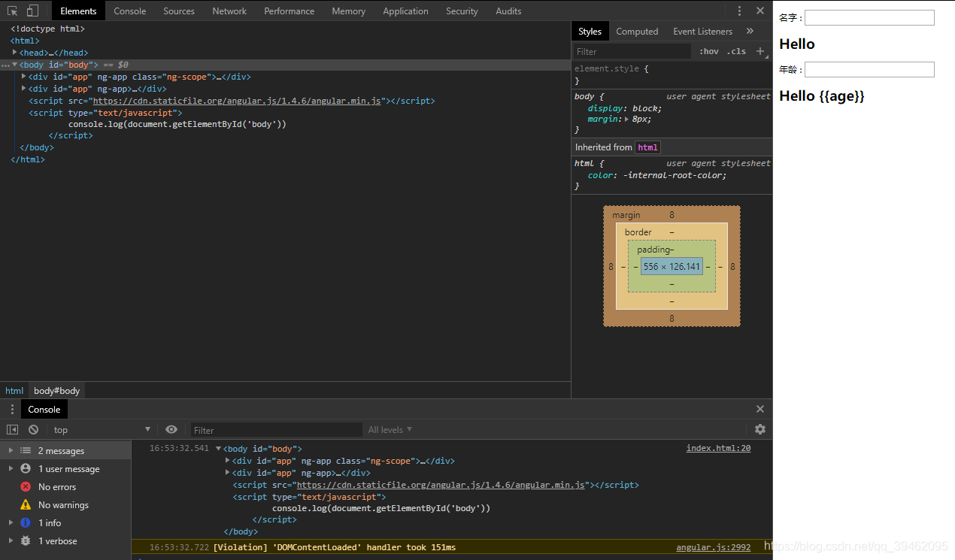The width and height of the screenshot is (955, 560).
Task: Open the Sources tab
Action: coord(179,11)
